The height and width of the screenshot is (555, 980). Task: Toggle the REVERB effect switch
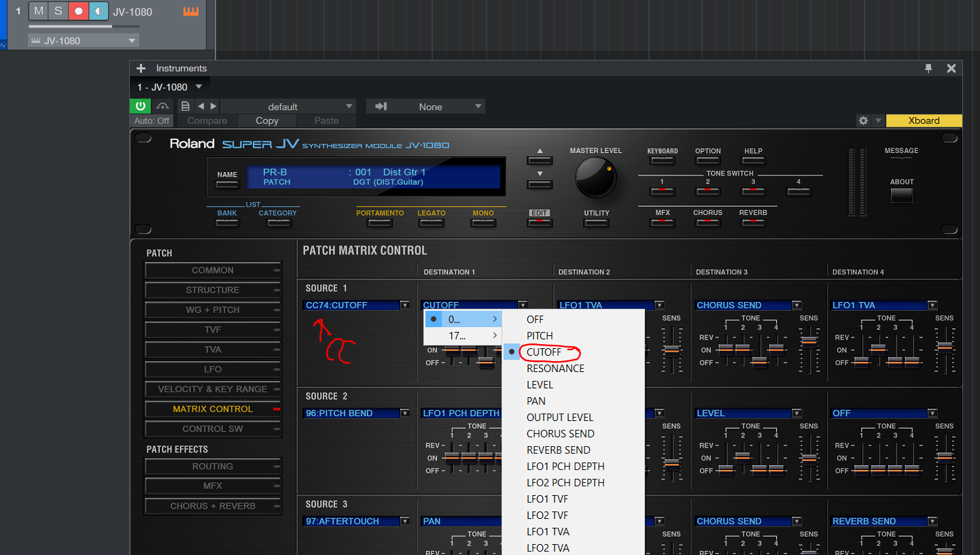coord(753,222)
